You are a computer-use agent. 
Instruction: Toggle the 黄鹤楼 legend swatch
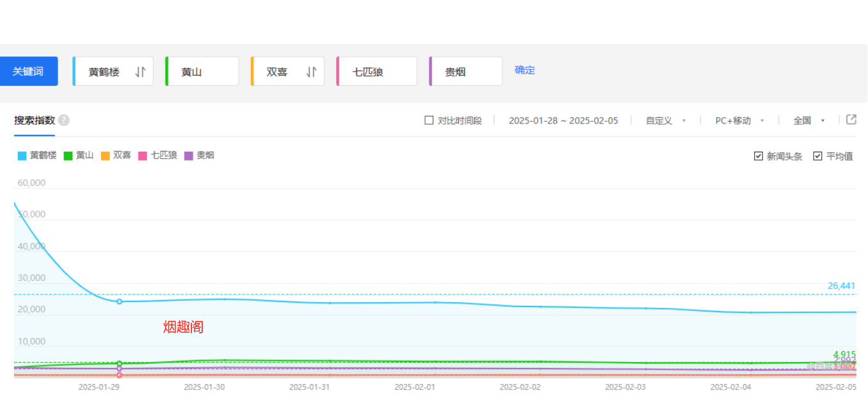(x=22, y=155)
